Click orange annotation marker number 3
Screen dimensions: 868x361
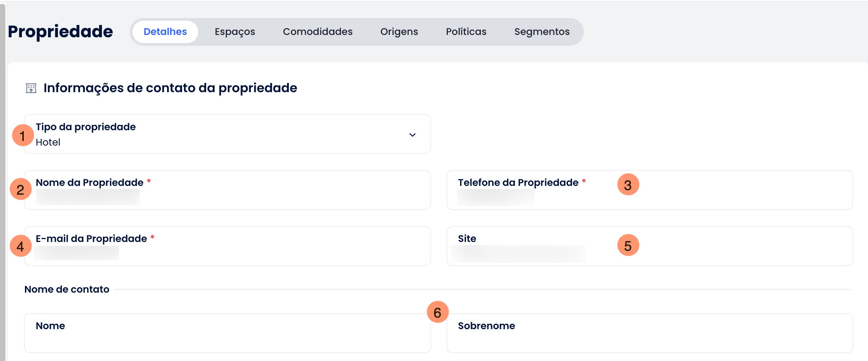coord(628,185)
